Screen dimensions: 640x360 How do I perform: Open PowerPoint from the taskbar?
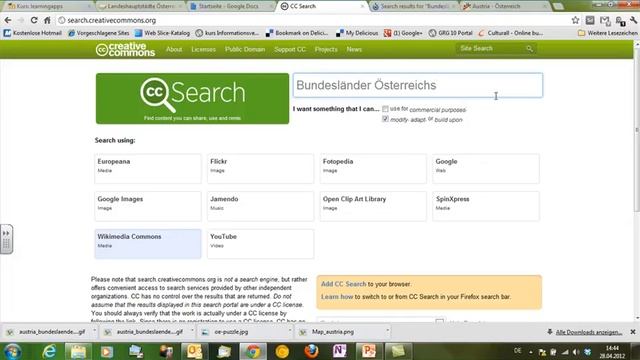point(369,351)
